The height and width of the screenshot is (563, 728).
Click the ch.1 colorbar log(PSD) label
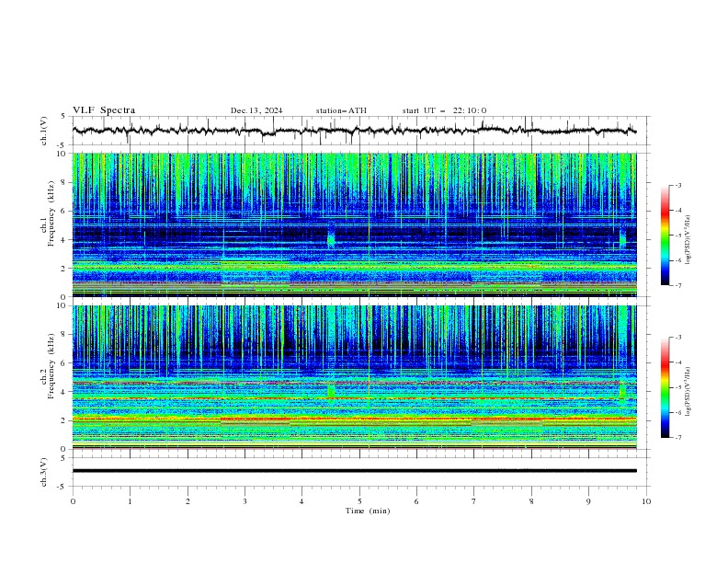[x=688, y=240]
